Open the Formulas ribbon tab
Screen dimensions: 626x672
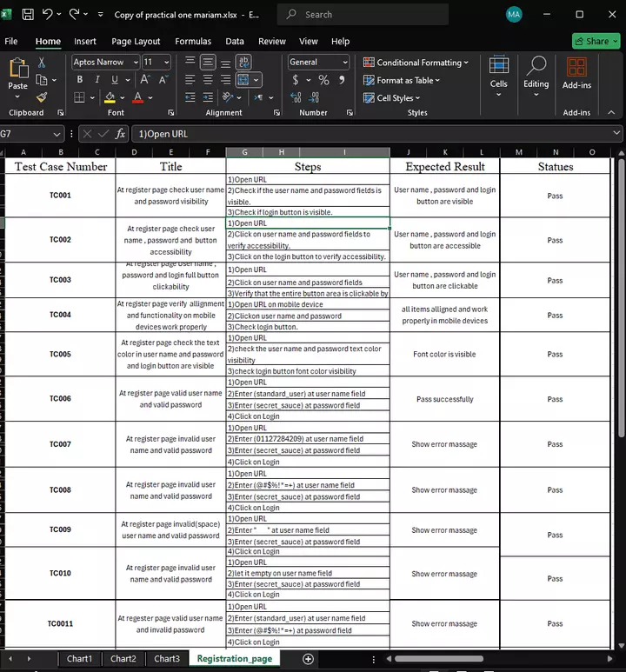click(193, 41)
